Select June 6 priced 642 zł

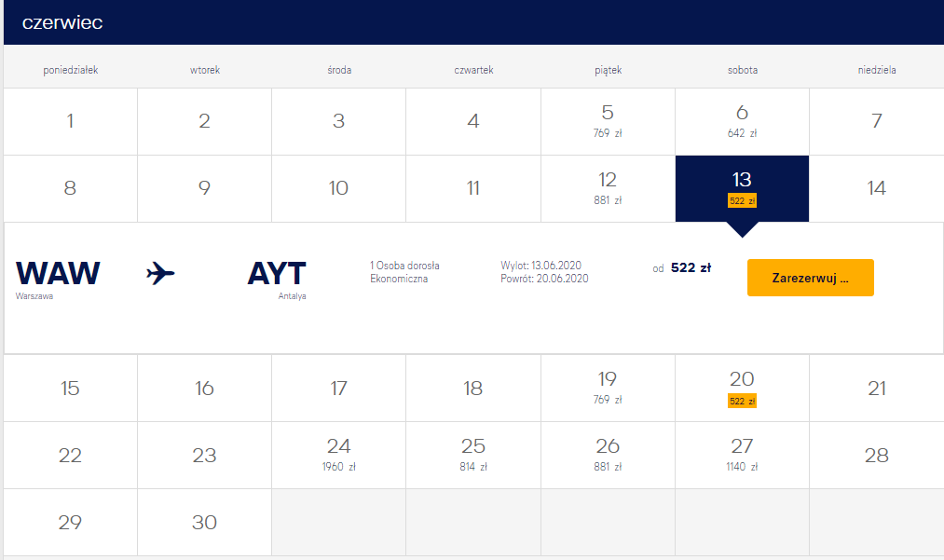point(742,122)
